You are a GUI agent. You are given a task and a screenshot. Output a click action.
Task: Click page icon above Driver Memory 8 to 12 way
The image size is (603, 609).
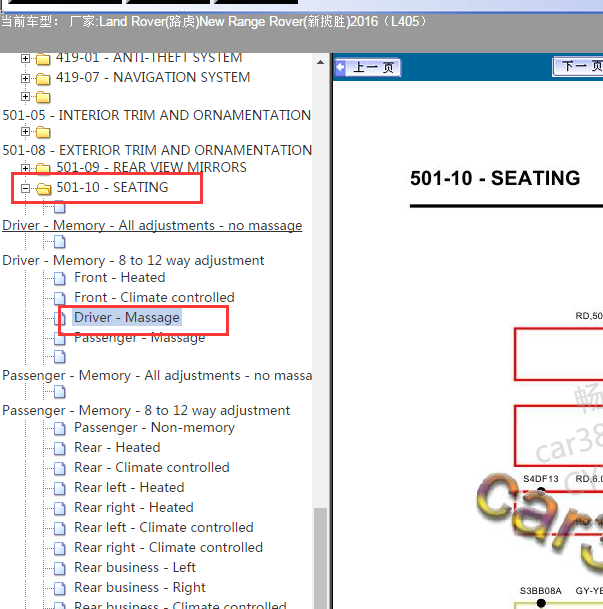coord(59,242)
